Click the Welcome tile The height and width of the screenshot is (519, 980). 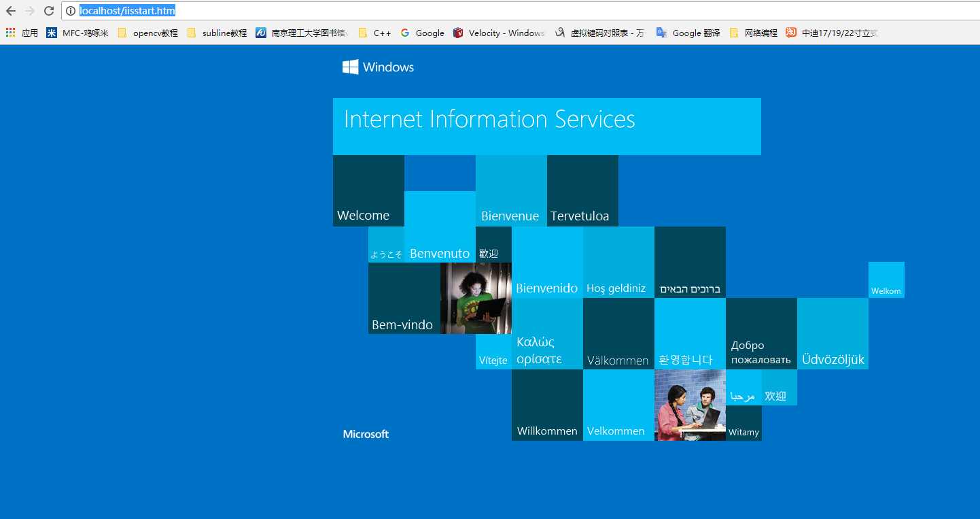tap(368, 190)
